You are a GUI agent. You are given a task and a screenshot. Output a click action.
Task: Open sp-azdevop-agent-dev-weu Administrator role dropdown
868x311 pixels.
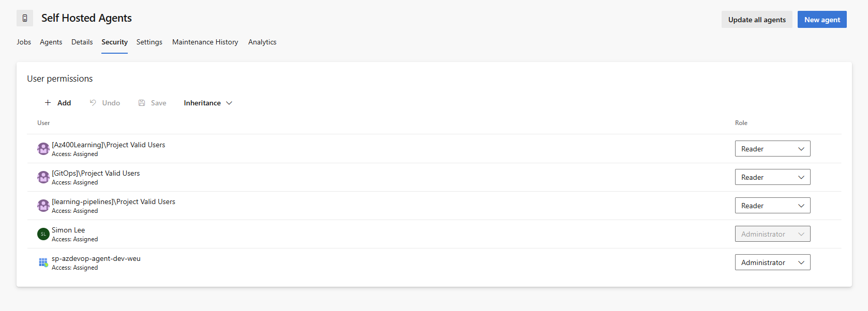(x=772, y=262)
